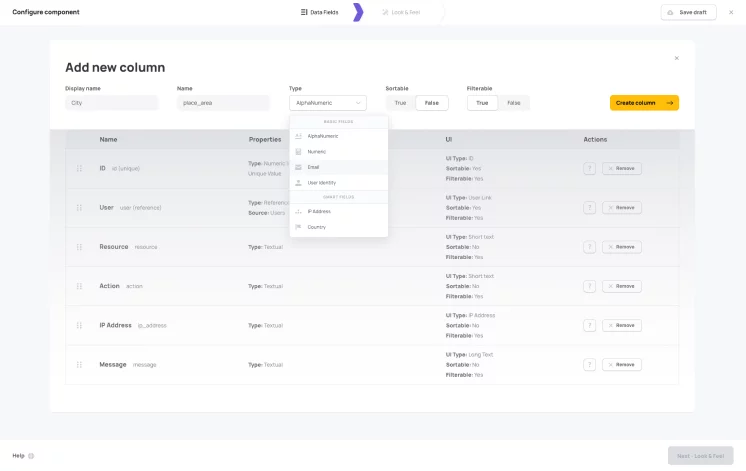The image size is (746, 471).
Task: Choose Numeric from the type list
Action: click(x=317, y=151)
